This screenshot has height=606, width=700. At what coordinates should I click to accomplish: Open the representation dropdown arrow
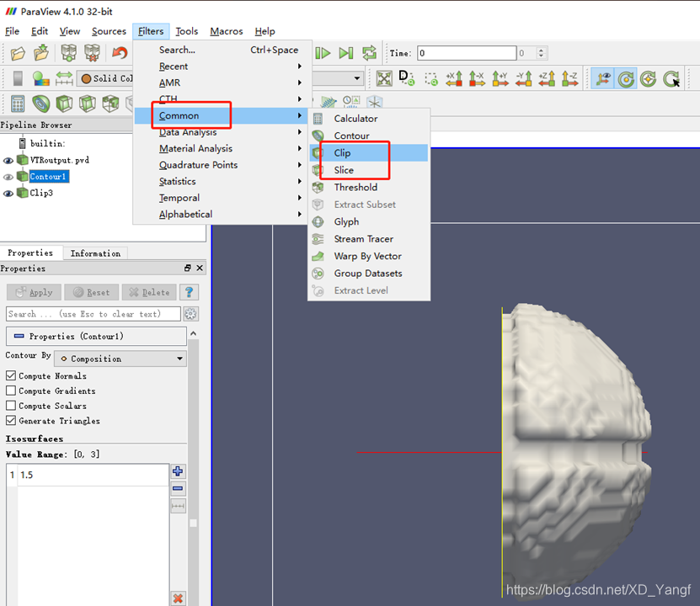pos(356,78)
